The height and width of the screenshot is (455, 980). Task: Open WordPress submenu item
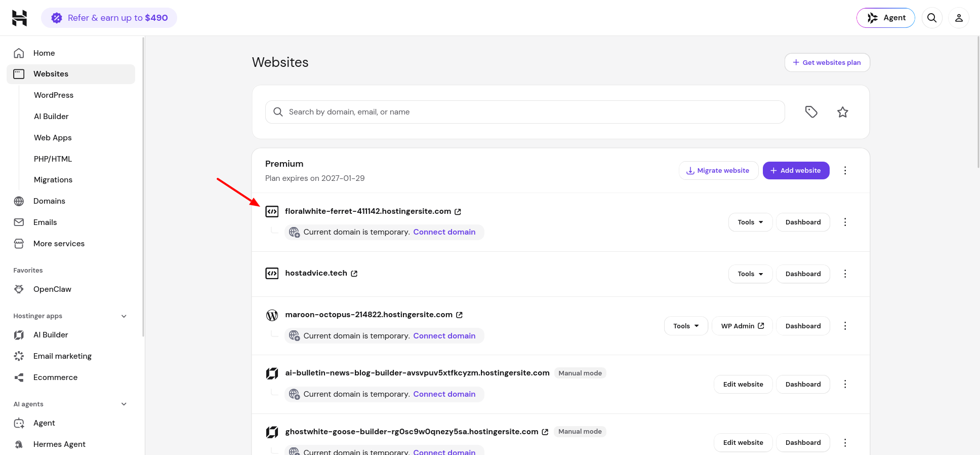[x=54, y=95]
